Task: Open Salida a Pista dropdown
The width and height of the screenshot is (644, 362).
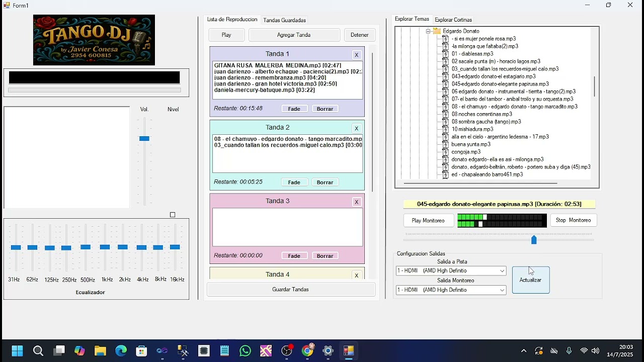Action: coord(451,271)
